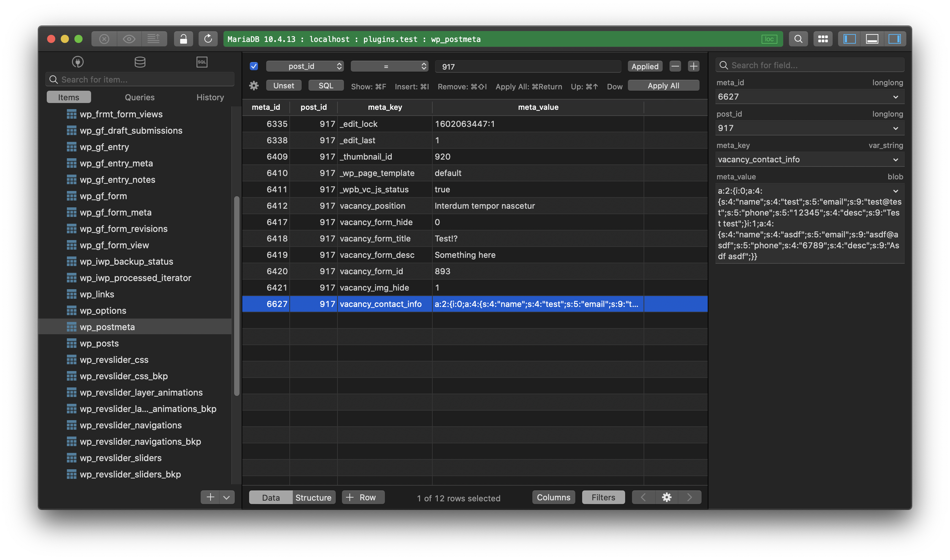Open the equals operator dropdown

pyautogui.click(x=390, y=66)
